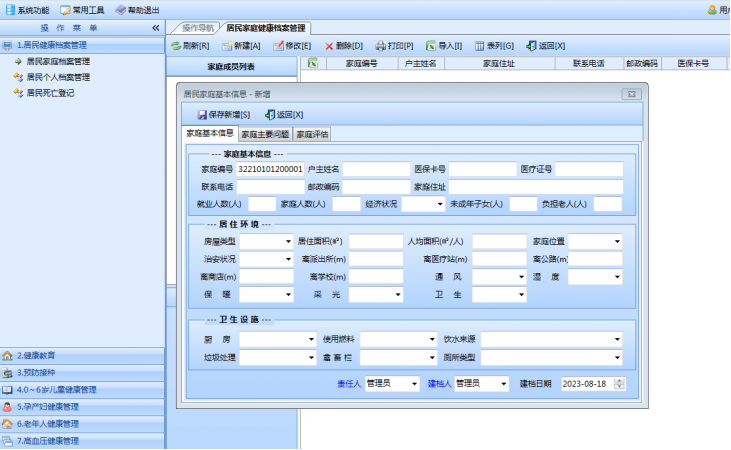731x450 pixels.
Task: Expand the 2.健康教育 sidebar section
Action: tap(42, 355)
